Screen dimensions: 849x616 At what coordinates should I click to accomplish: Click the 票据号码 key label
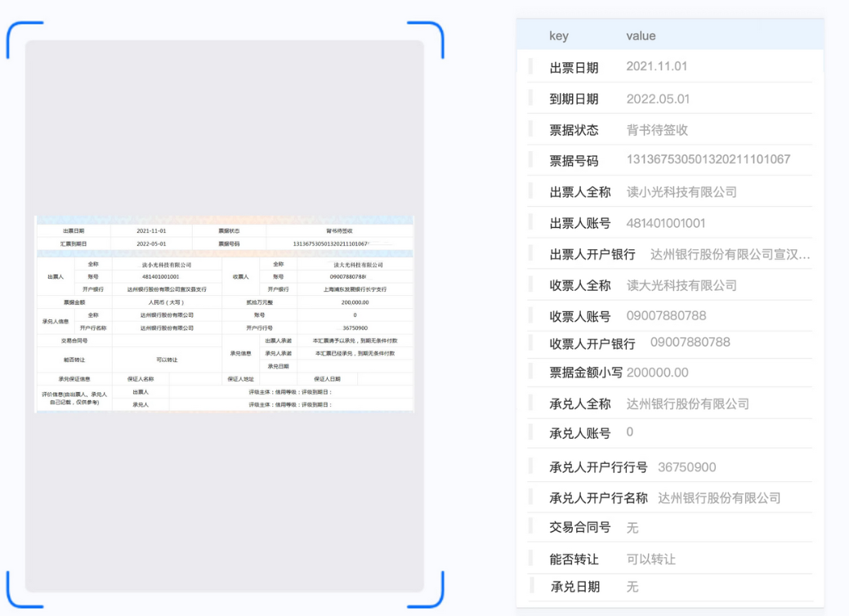[x=574, y=161]
